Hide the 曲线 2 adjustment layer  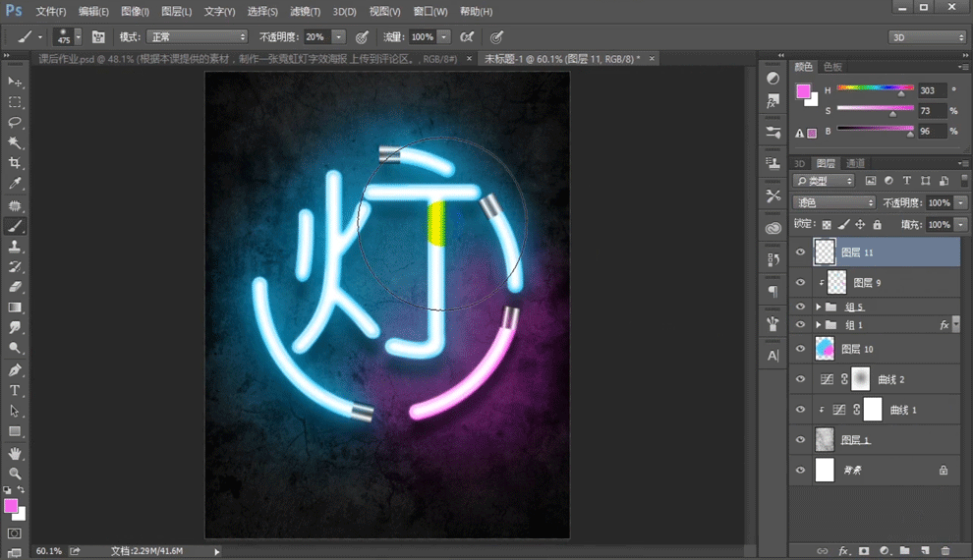[x=800, y=379]
